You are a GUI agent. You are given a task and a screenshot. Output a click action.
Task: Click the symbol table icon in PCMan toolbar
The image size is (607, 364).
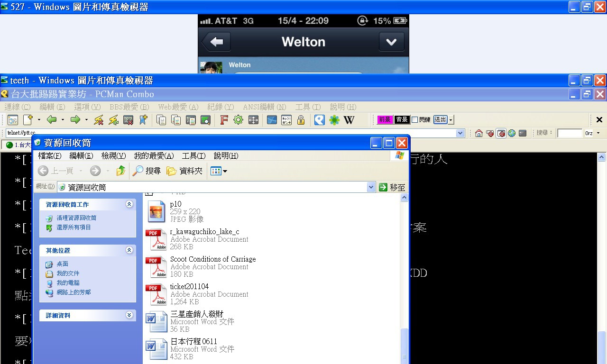286,120
